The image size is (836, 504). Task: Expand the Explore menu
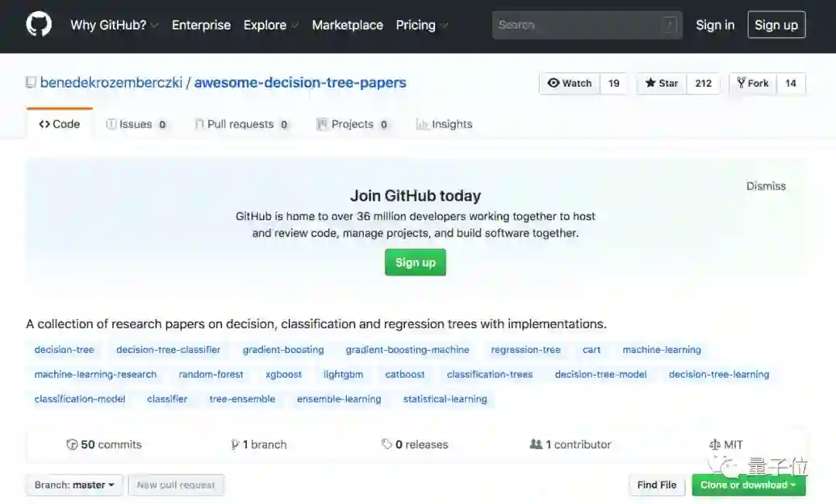[270, 25]
